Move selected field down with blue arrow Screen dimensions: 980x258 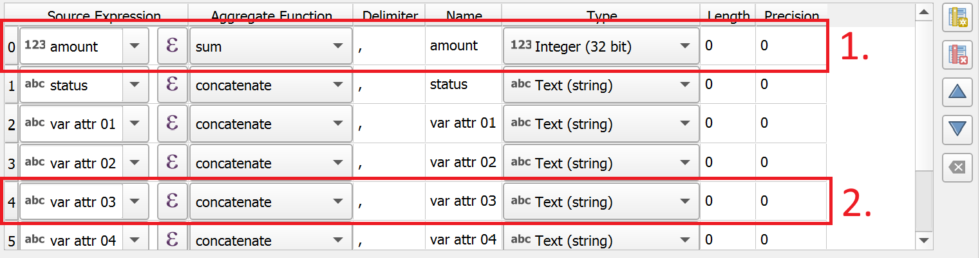click(956, 130)
